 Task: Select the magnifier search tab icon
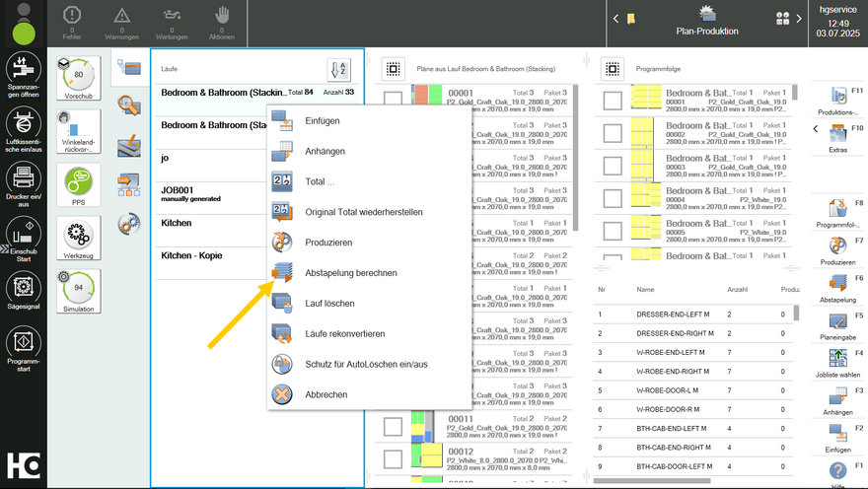129,105
